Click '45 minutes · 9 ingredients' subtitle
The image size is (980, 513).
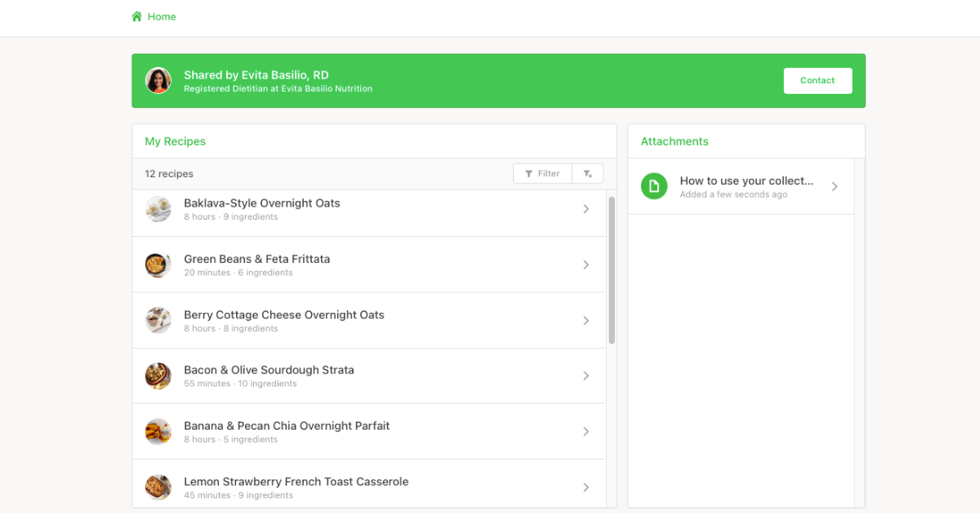point(238,495)
